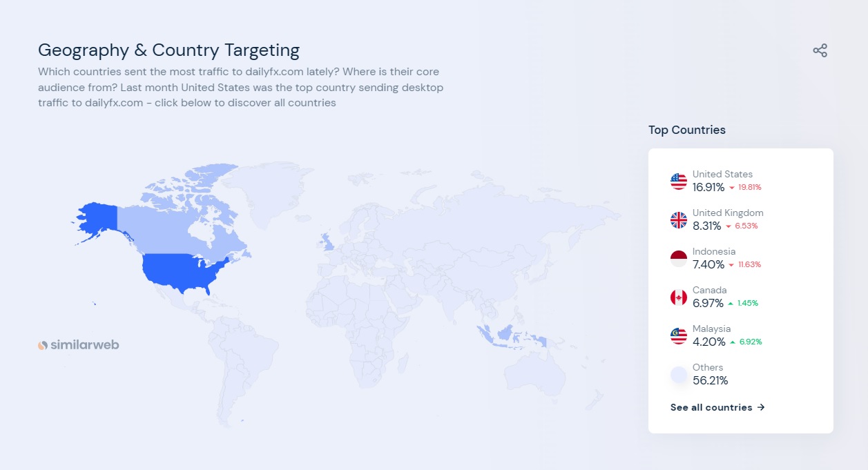Select the Top Countries panel heading
This screenshot has width=868, height=470.
(686, 130)
